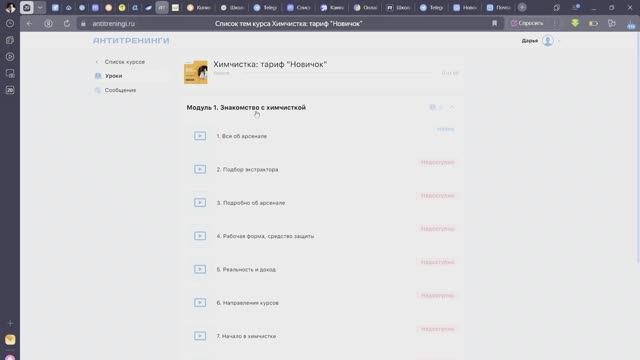The height and width of the screenshot is (360, 640).
Task: Click «Модуль 1. Знакомство с химчисткой» heading
Action: pos(246,107)
